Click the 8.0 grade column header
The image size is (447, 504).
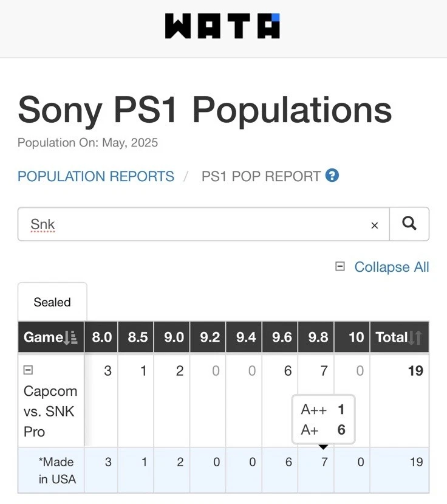[x=101, y=337]
